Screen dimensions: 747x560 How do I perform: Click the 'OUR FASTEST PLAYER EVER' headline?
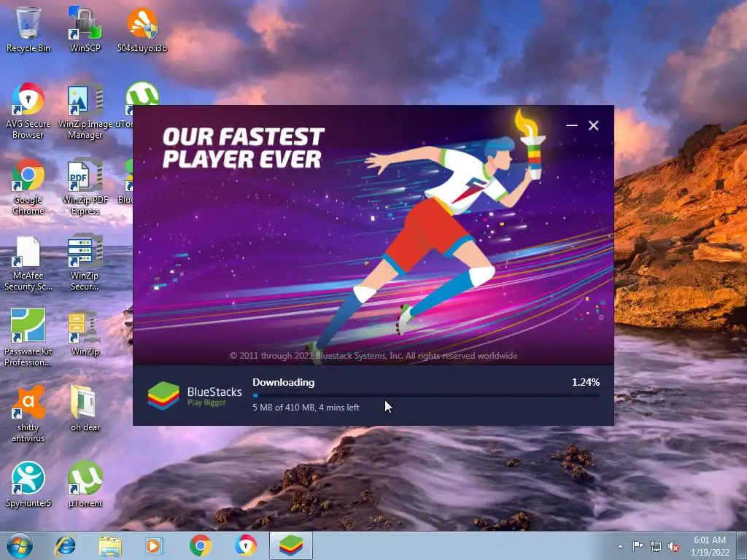point(243,147)
